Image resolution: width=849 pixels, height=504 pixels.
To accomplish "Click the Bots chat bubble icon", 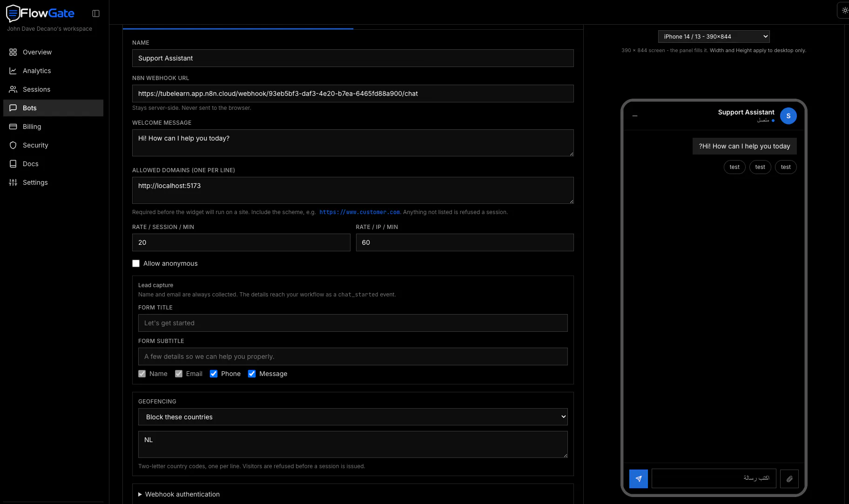I will point(13,108).
